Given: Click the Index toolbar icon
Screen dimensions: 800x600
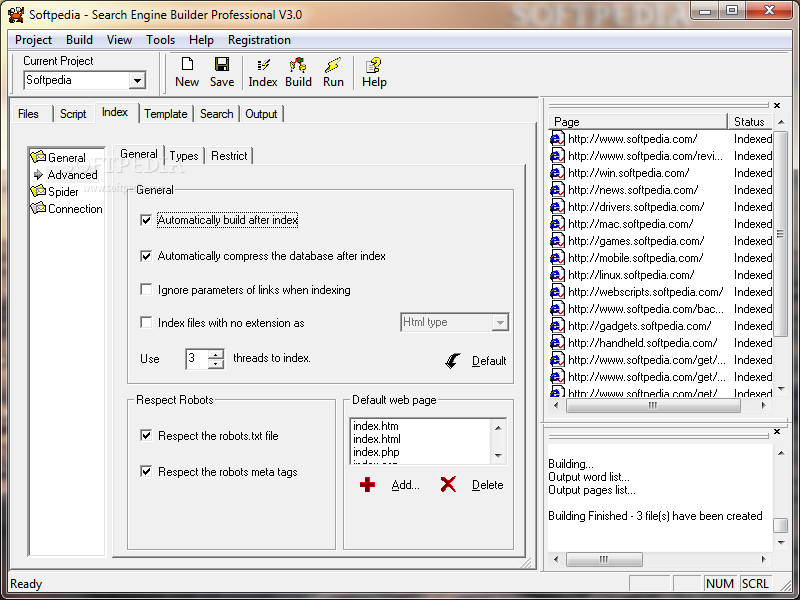Looking at the screenshot, I should click(263, 64).
